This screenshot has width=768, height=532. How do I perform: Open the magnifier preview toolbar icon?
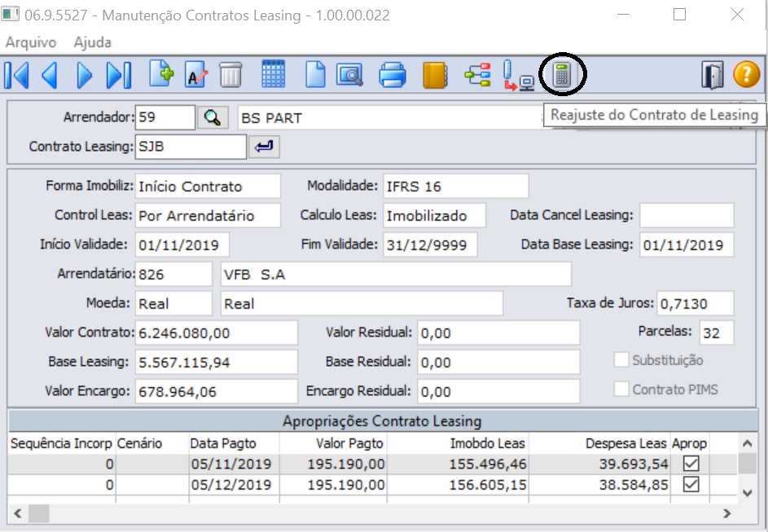[349, 75]
